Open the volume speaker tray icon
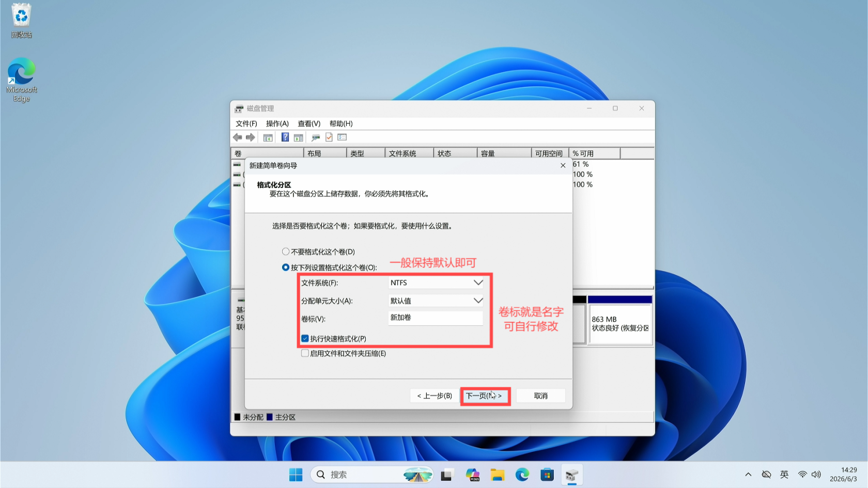 tap(816, 475)
